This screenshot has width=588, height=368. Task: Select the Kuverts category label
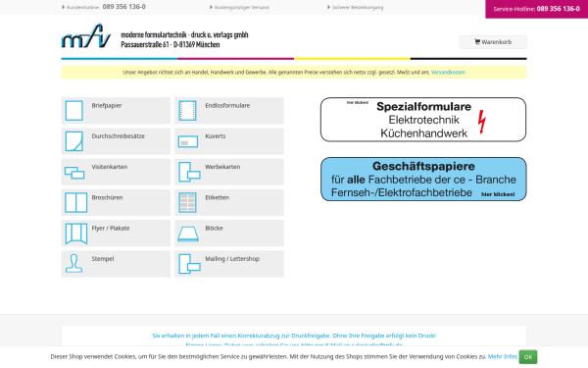216,136
